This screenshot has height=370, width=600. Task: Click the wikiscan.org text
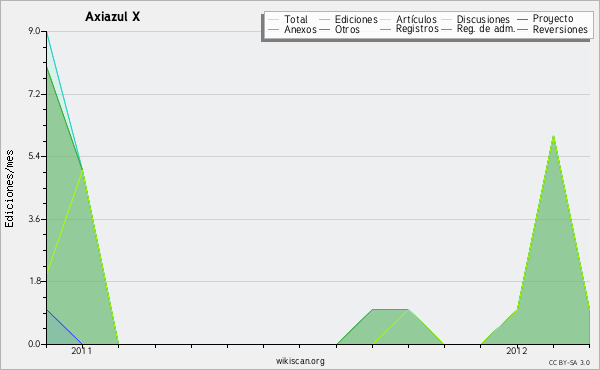pyautogui.click(x=300, y=361)
